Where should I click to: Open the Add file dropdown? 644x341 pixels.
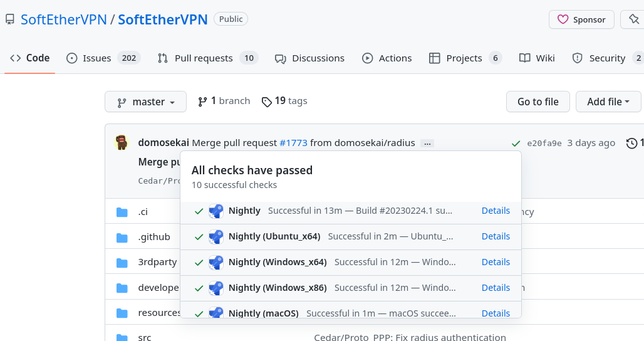coord(608,102)
